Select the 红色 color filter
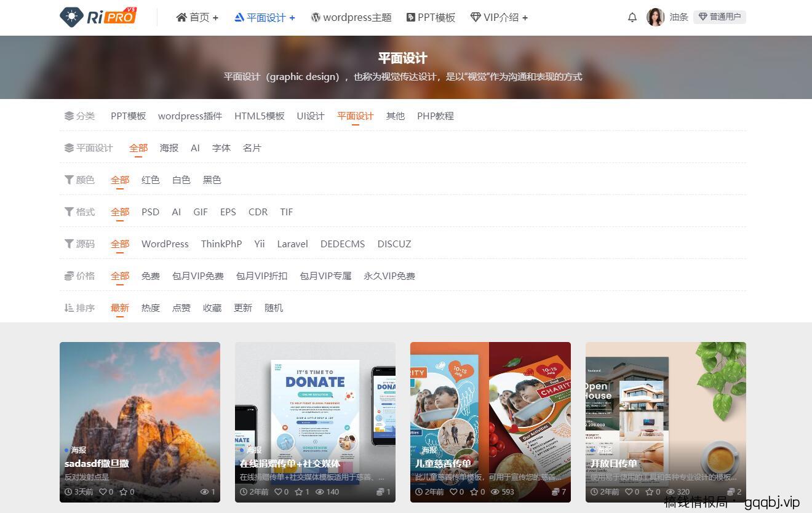This screenshot has width=812, height=513. click(150, 180)
